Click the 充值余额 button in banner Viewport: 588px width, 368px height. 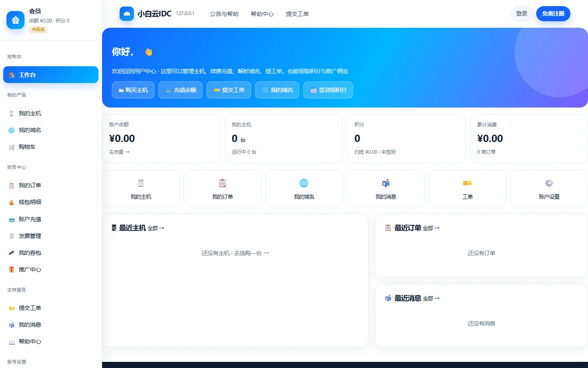(x=180, y=90)
